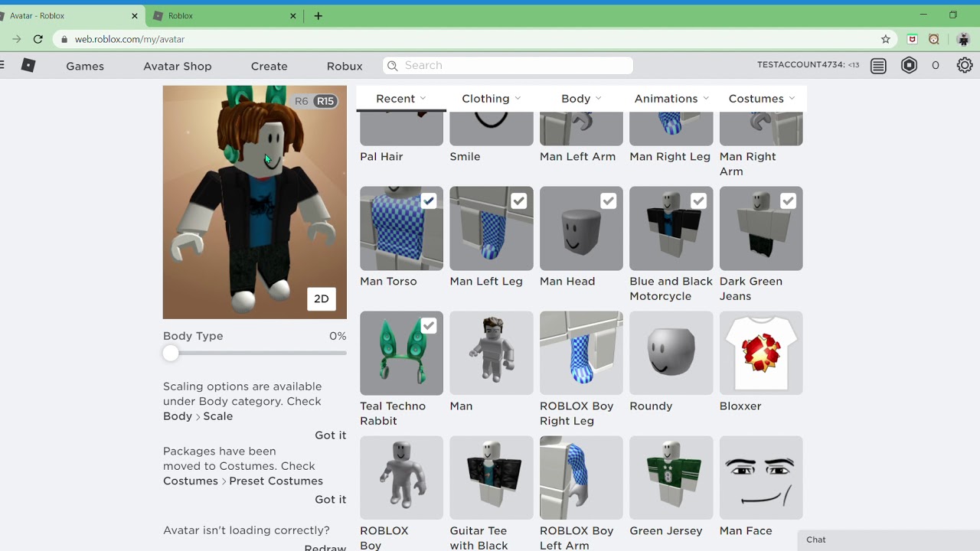Uncheck Blue and Black Motorcycle shirt
Screen dimensions: 980x551
pos(698,201)
